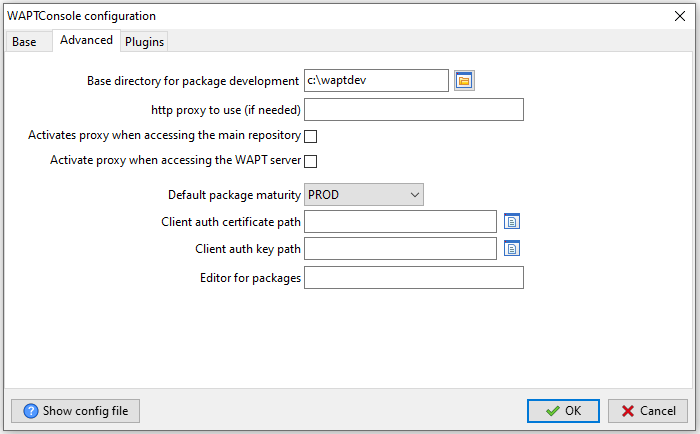Click the Editor for packages field

click(x=414, y=278)
